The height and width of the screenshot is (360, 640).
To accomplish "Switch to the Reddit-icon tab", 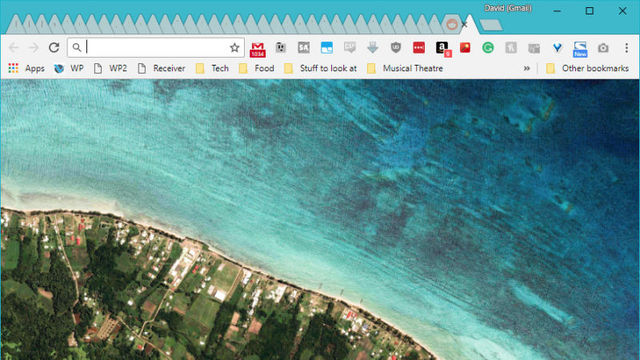I will [x=452, y=24].
